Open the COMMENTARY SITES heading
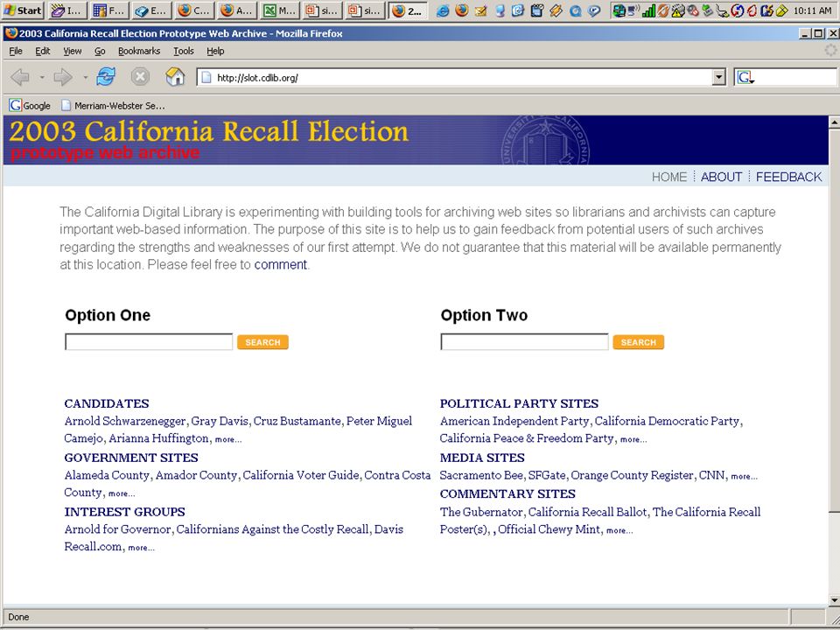The width and height of the screenshot is (840, 630). (507, 493)
